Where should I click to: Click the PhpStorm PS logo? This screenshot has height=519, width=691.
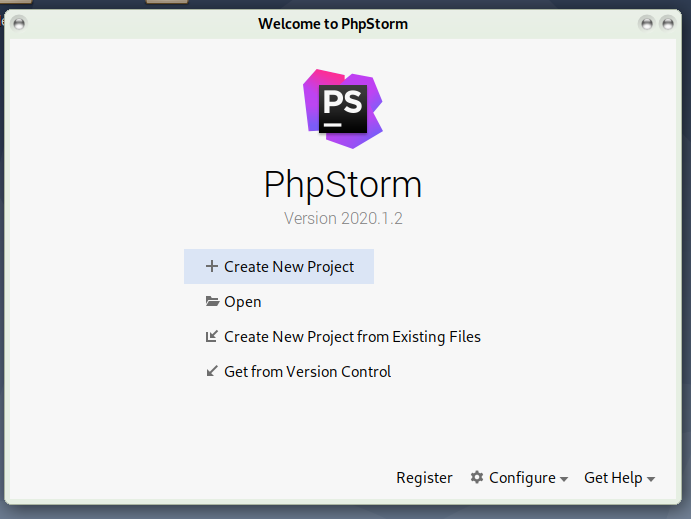point(343,108)
